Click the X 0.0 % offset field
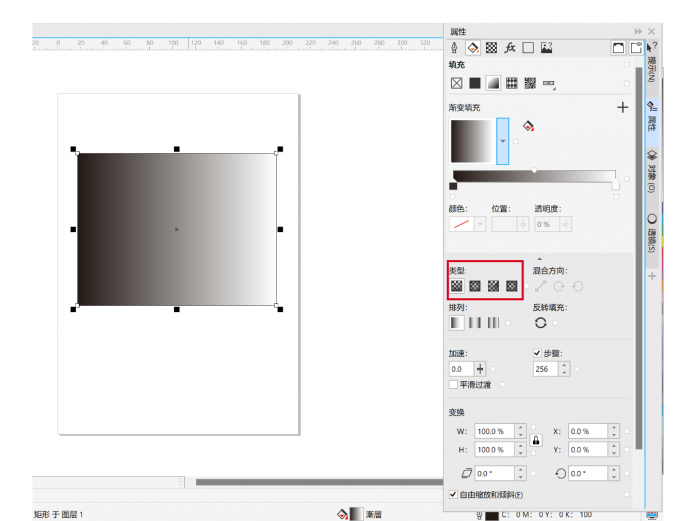Screen dimensions: 680x521 click(x=588, y=431)
